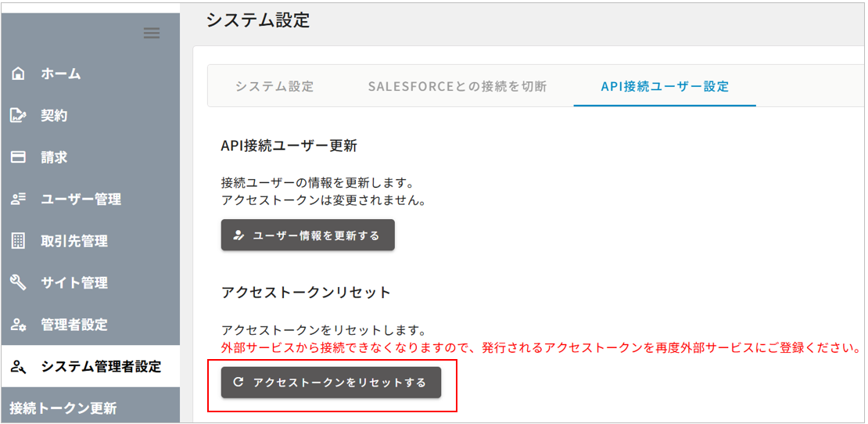Go to ユーザー管理 text in sidebar
Image resolution: width=868 pixels, height=424 pixels.
pos(81,199)
